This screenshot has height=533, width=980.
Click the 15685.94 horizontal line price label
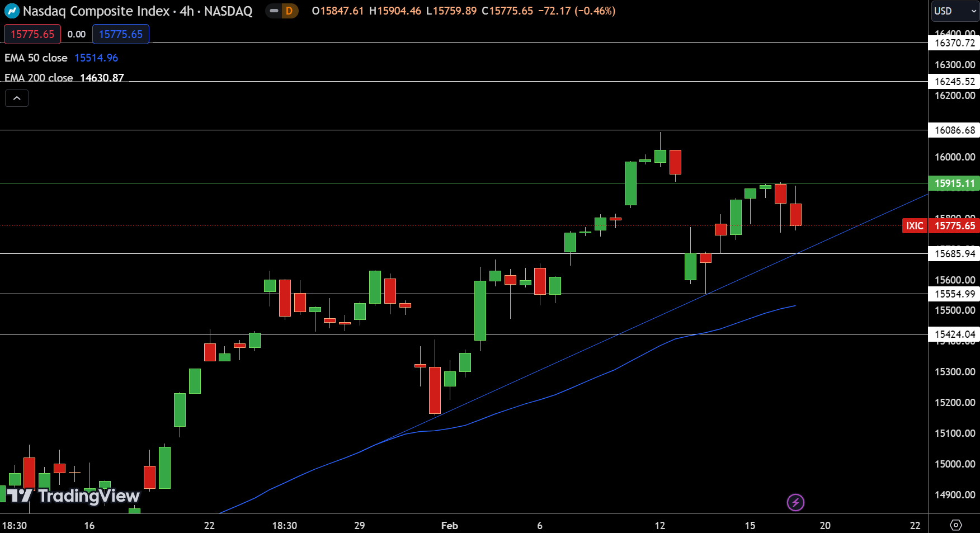[x=954, y=254]
